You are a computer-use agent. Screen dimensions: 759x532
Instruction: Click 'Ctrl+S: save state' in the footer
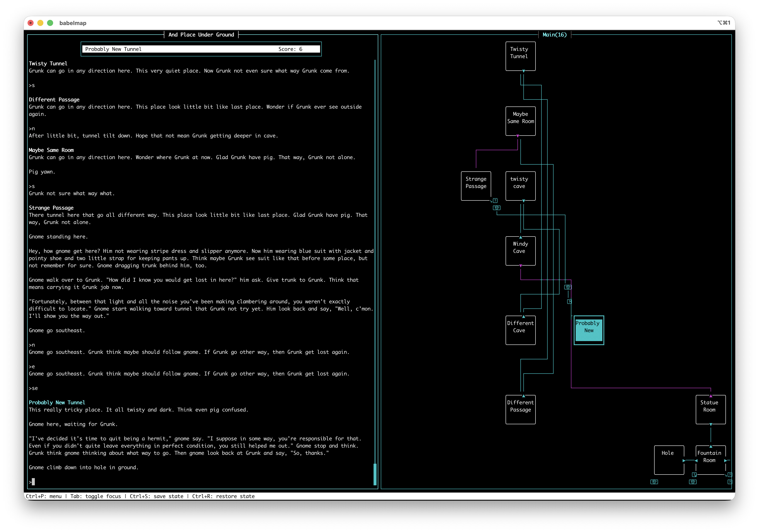click(x=156, y=496)
